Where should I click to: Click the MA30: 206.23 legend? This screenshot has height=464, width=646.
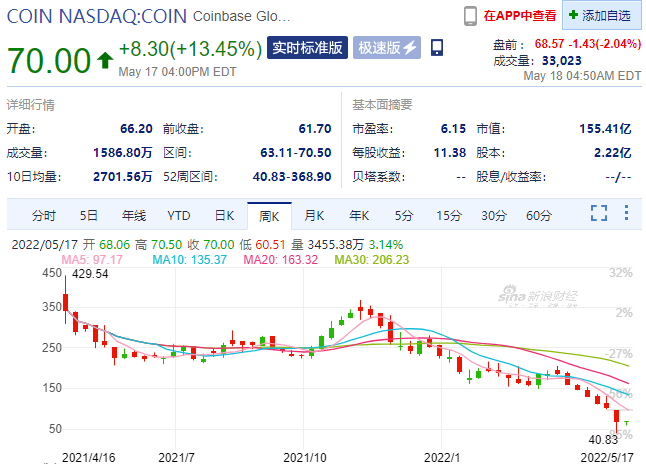[372, 260]
